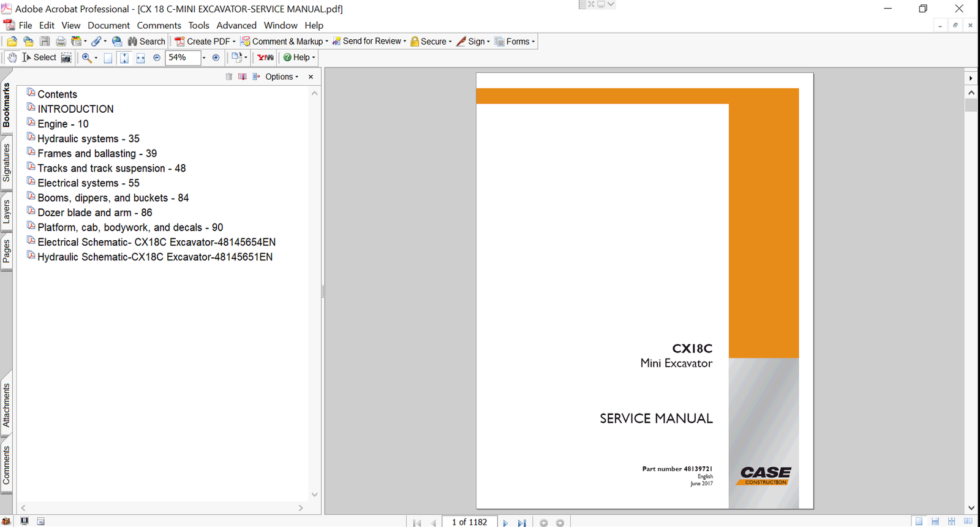Switch to the Pages side tab

(6, 251)
